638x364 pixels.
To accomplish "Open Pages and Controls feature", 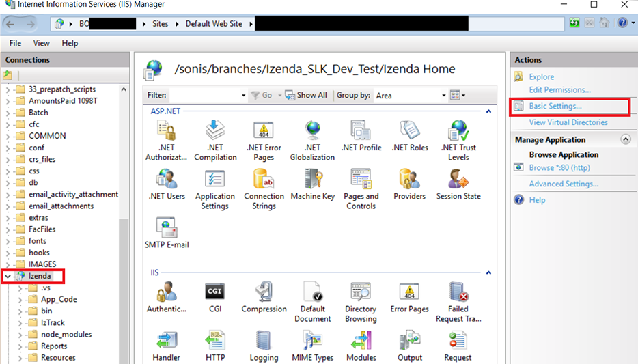I will click(x=361, y=190).
